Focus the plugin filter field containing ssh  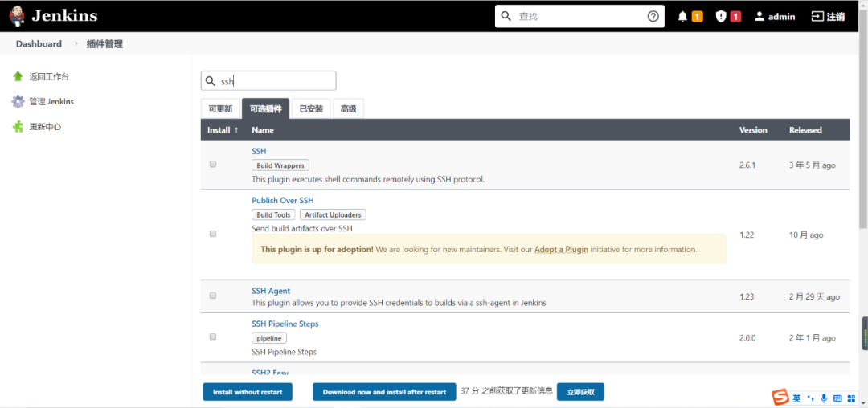(x=268, y=80)
